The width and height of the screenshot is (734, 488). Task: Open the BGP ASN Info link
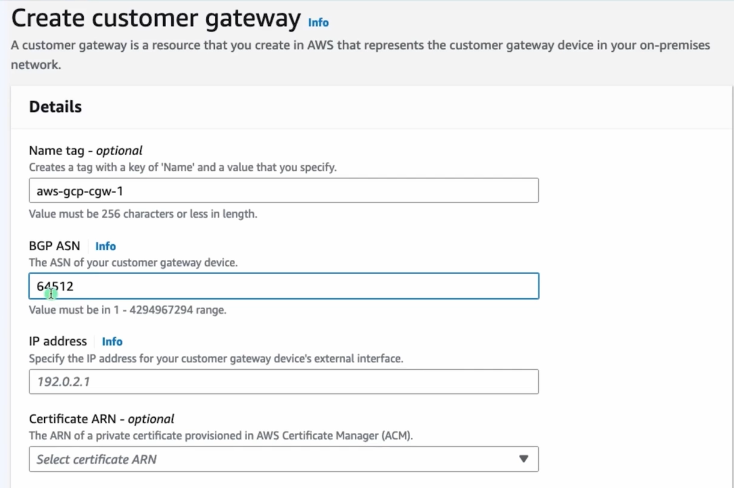pos(105,246)
